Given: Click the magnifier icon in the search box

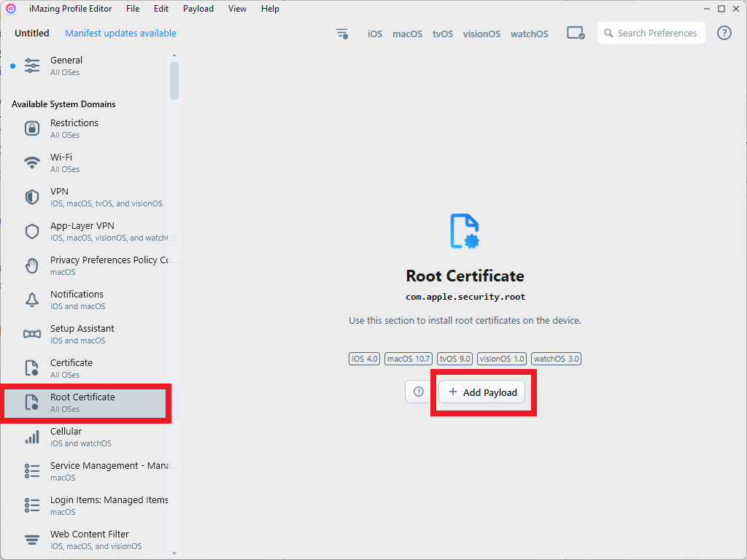Looking at the screenshot, I should click(x=608, y=34).
